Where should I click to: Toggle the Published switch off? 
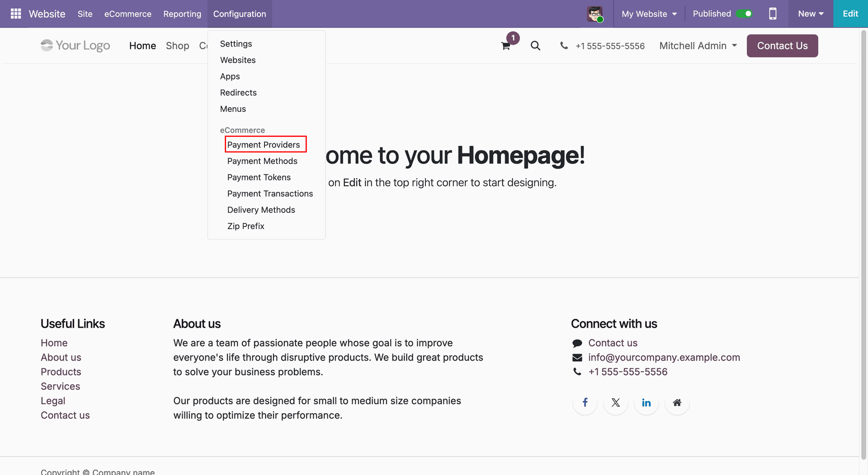click(744, 14)
